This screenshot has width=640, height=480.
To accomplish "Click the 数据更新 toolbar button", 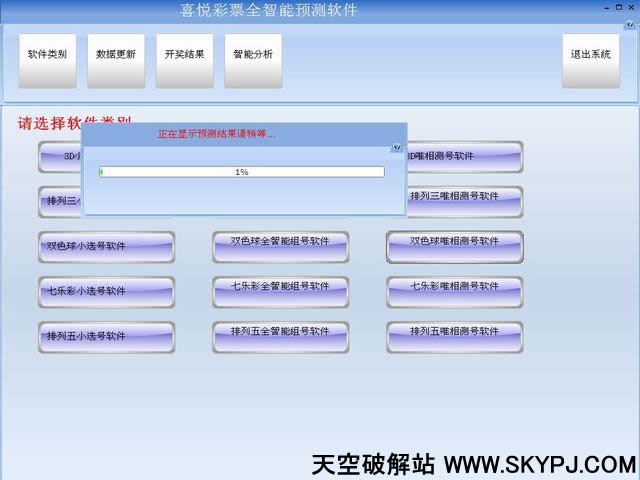I will coord(116,54).
